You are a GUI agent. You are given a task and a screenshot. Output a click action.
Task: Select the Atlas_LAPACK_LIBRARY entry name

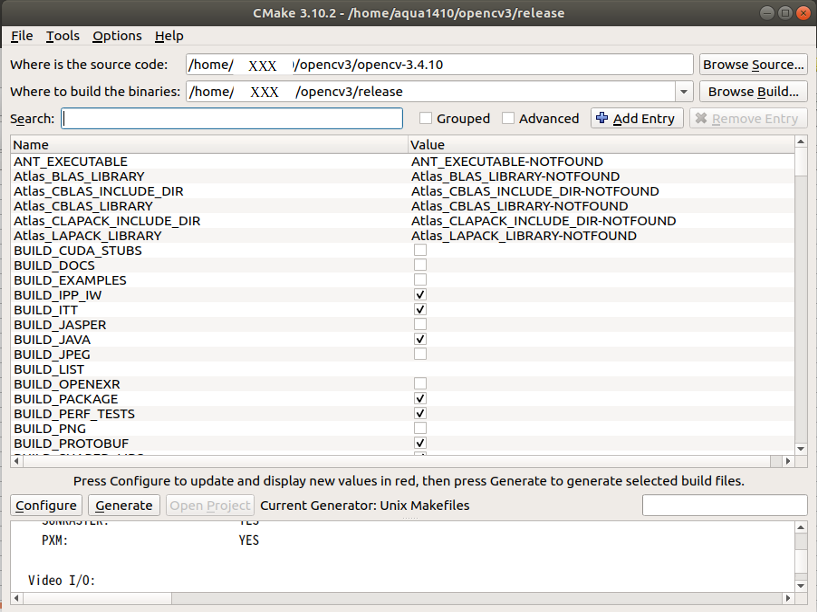[88, 236]
